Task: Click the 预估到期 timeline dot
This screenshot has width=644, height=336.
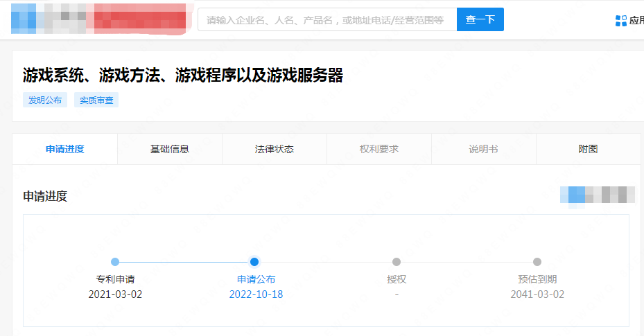Action: tap(537, 262)
